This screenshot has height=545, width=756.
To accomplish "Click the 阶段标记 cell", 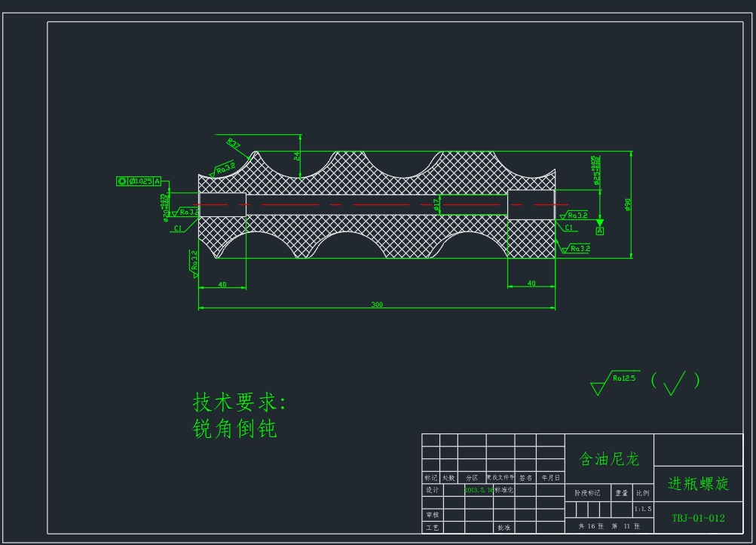I will 587,493.
